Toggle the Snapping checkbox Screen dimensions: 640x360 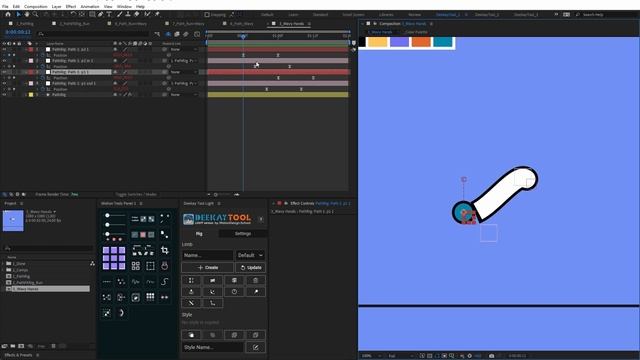(x=207, y=15)
